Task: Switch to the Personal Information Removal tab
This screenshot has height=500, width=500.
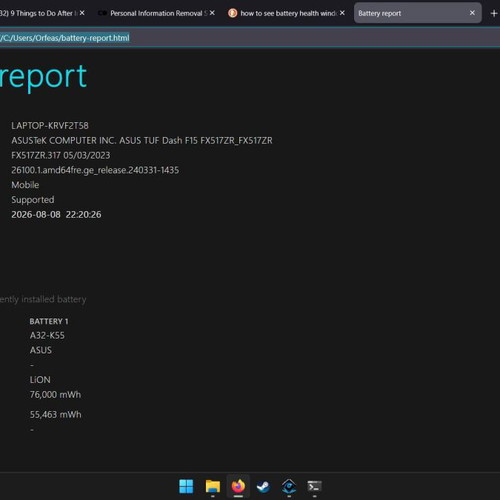Action: pyautogui.click(x=157, y=13)
